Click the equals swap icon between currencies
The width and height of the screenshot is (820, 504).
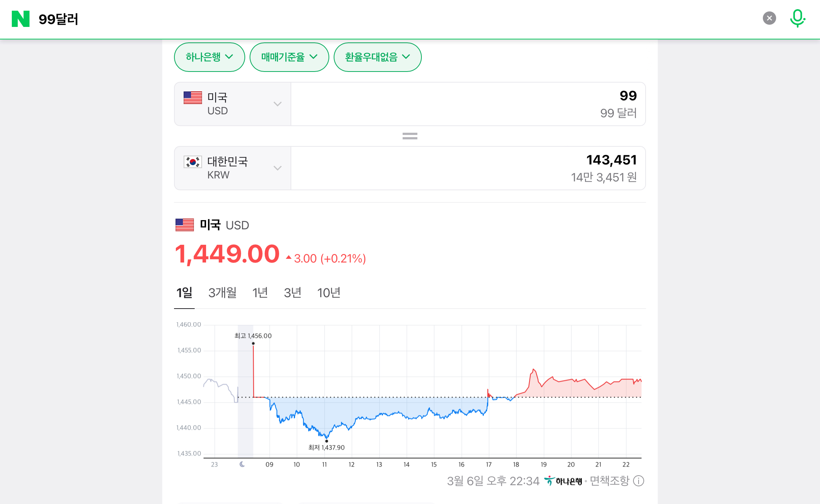(410, 136)
